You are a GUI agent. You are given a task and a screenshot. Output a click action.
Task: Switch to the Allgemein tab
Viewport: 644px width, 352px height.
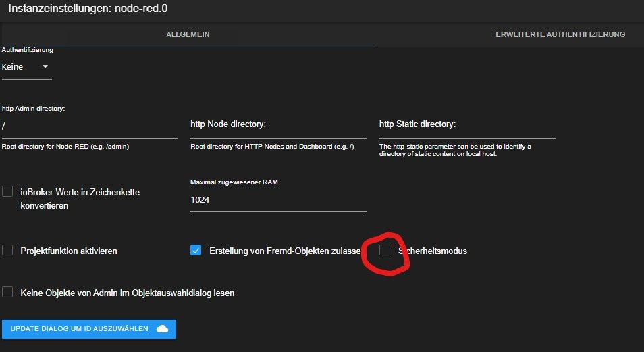188,34
